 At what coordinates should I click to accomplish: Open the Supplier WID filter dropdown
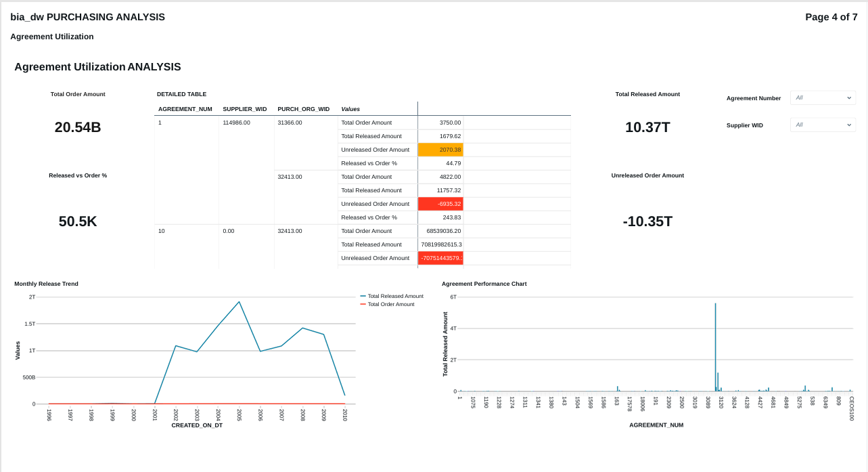point(823,125)
